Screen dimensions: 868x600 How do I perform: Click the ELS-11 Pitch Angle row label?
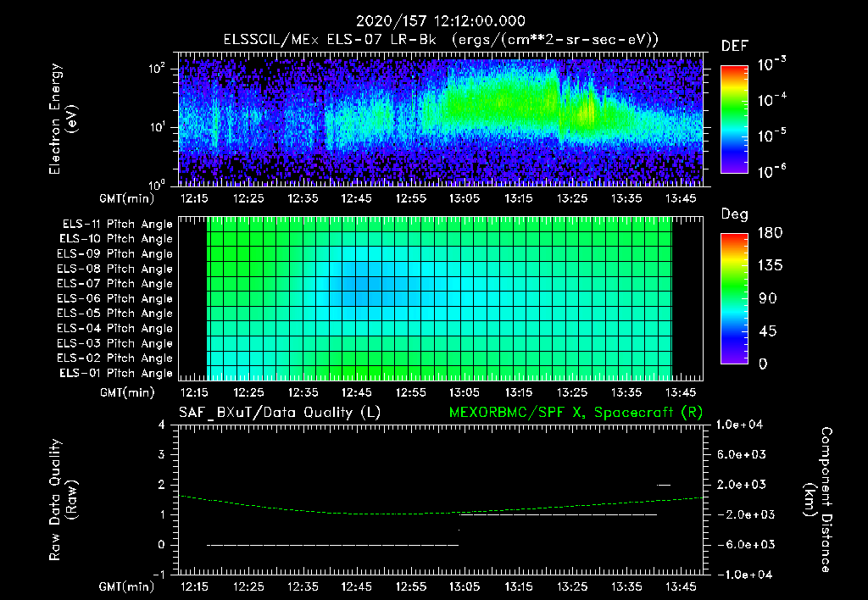tap(117, 225)
